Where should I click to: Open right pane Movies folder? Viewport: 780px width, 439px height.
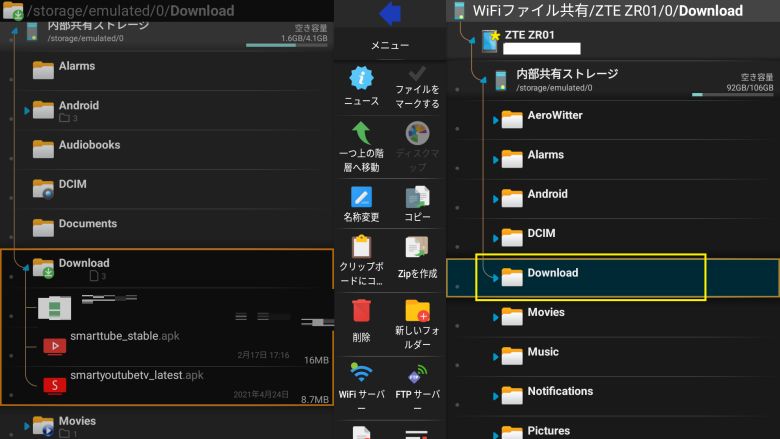pyautogui.click(x=613, y=317)
